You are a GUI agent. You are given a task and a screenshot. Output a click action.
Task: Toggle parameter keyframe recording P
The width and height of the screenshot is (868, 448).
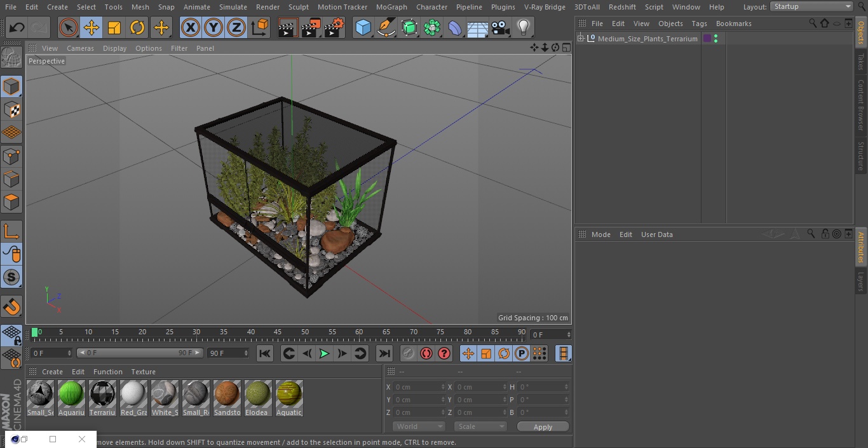pyautogui.click(x=522, y=353)
